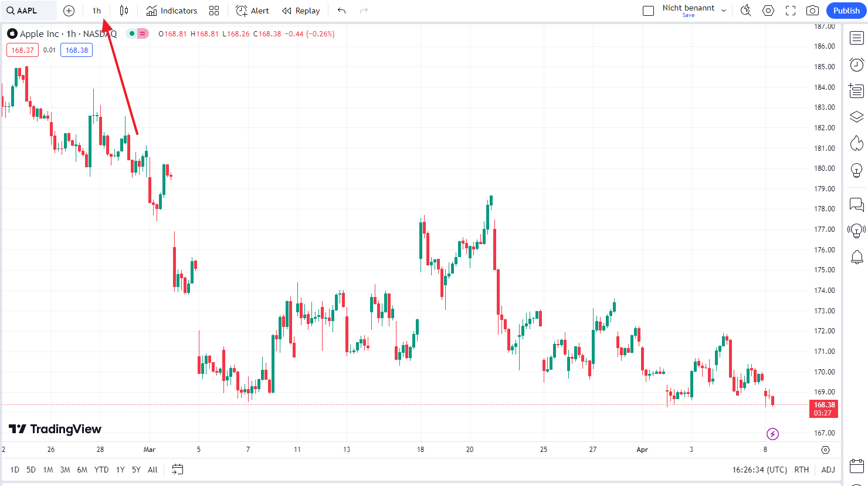
Task: Open the 1h time interval selector
Action: (97, 11)
